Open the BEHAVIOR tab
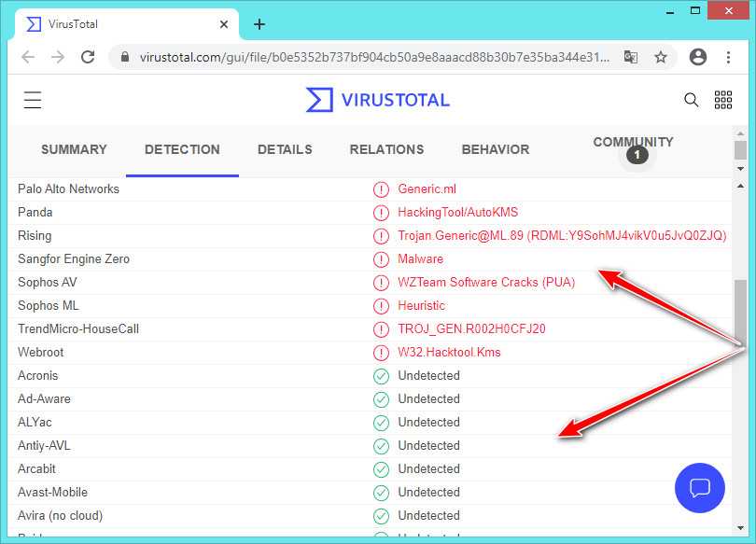 tap(496, 149)
